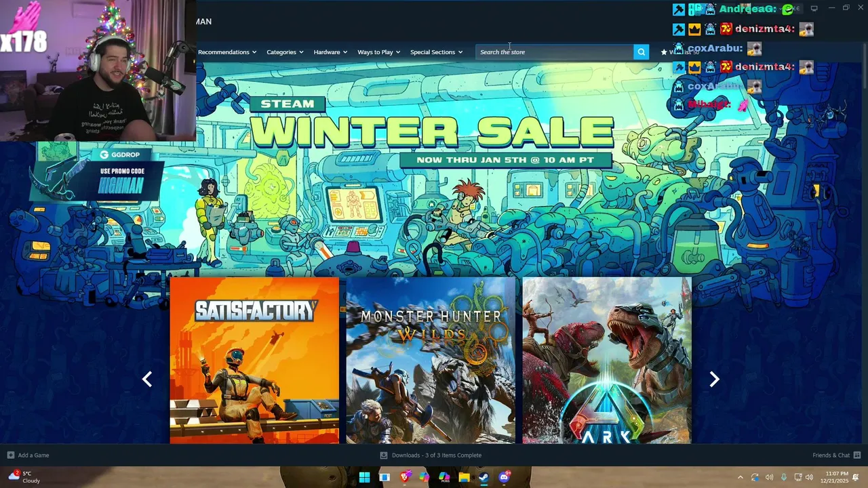Open Microsoft 365 app from taskbar
Viewport: 868px width, 488px height.
coord(444,477)
